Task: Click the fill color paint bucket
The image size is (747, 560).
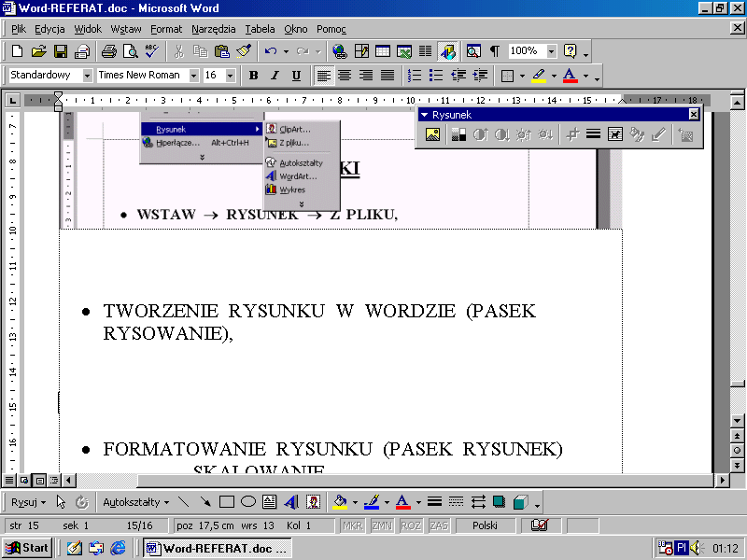Action: 339,502
